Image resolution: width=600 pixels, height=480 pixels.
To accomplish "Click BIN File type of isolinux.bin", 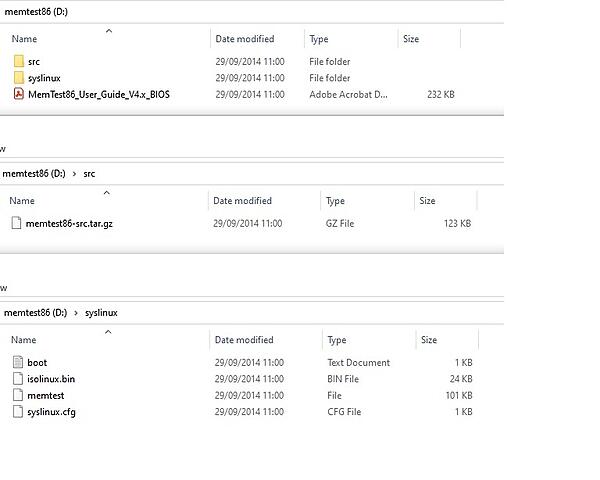I will [343, 379].
